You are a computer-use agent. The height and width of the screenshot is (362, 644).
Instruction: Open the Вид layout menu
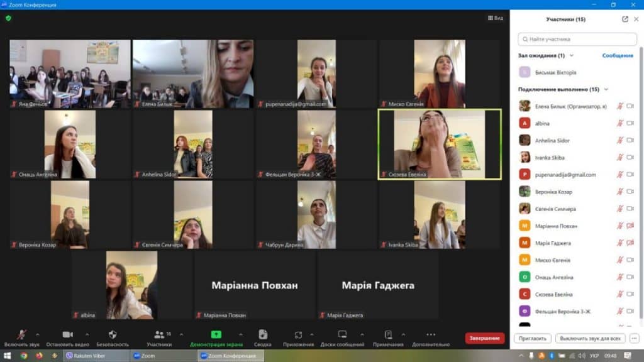tap(496, 18)
